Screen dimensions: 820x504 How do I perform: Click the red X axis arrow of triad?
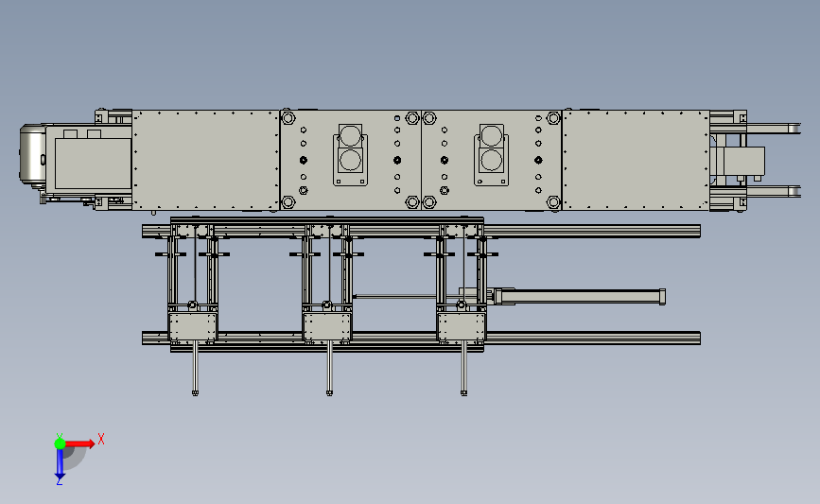click(x=79, y=443)
